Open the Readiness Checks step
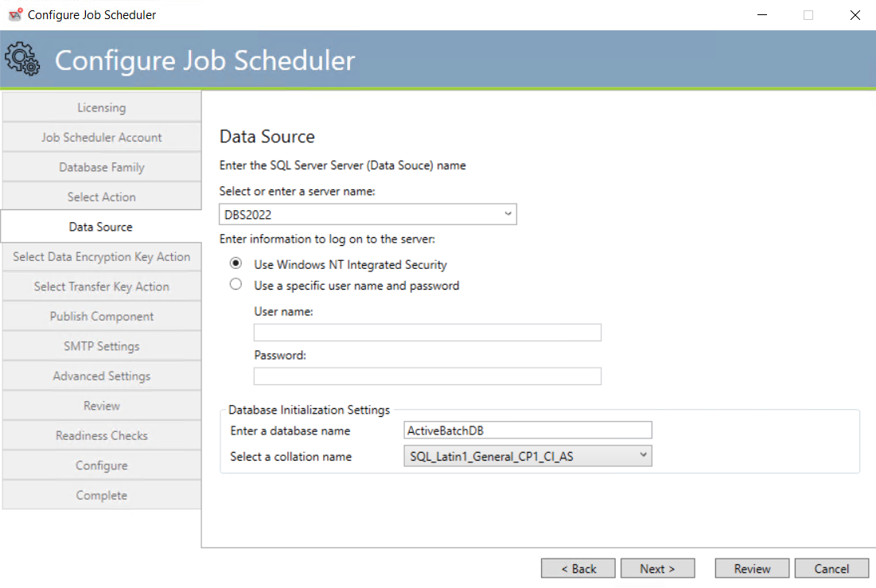The height and width of the screenshot is (588, 876). (x=102, y=435)
